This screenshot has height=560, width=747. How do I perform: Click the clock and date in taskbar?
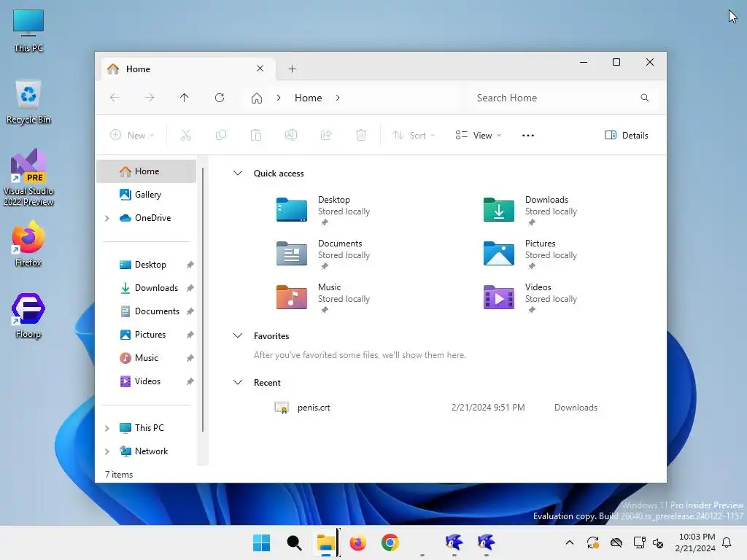[x=695, y=542]
